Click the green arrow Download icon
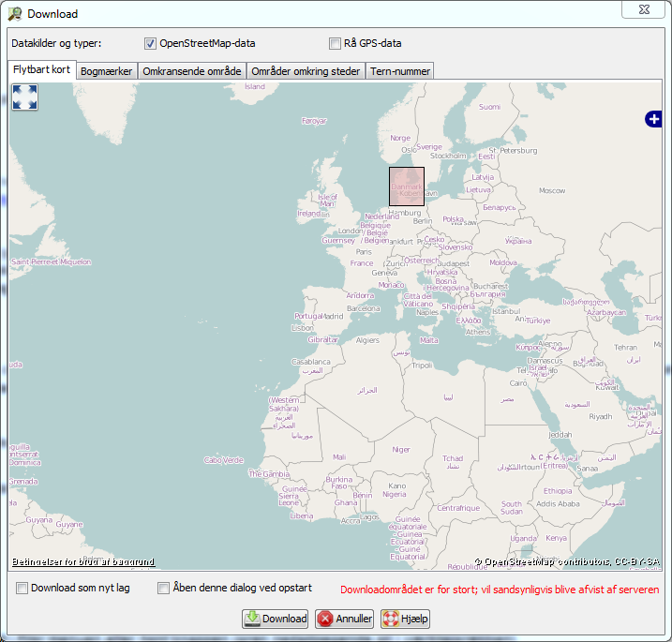The image size is (672, 642). [x=252, y=619]
